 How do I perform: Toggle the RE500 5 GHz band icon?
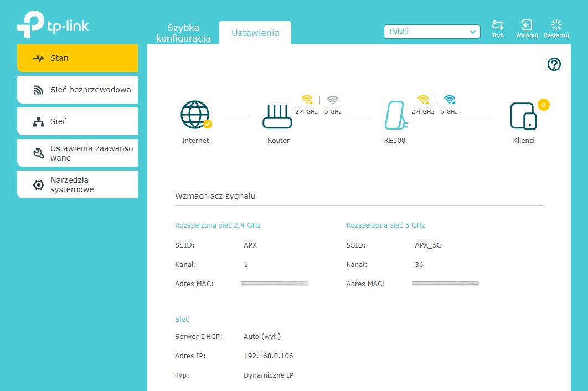click(450, 100)
